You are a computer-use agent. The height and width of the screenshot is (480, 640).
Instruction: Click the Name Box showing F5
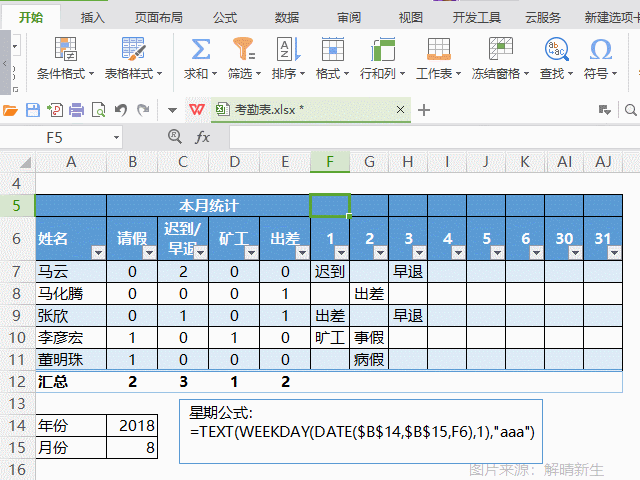[55, 138]
